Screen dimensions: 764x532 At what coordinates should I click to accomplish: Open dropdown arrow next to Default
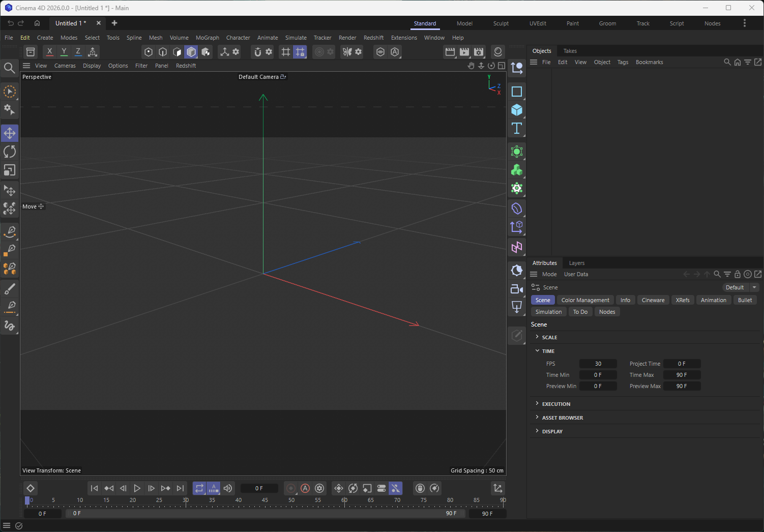[x=754, y=287]
